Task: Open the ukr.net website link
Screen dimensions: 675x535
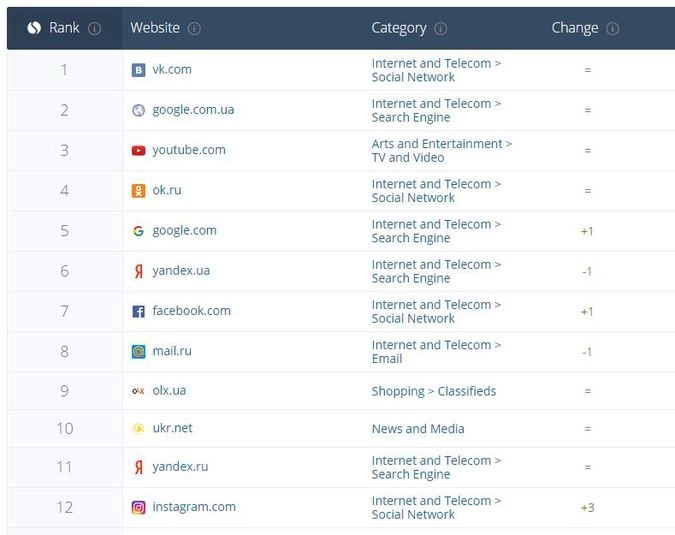Action: (172, 428)
